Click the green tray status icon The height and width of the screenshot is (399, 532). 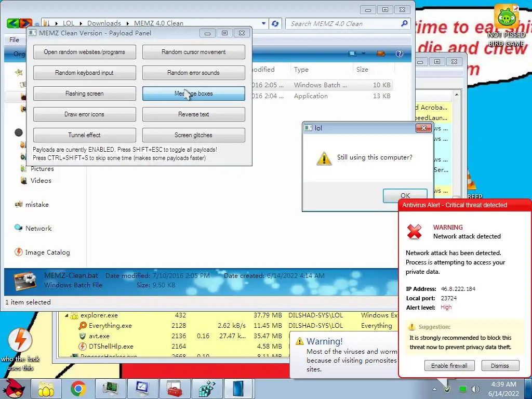462,389
